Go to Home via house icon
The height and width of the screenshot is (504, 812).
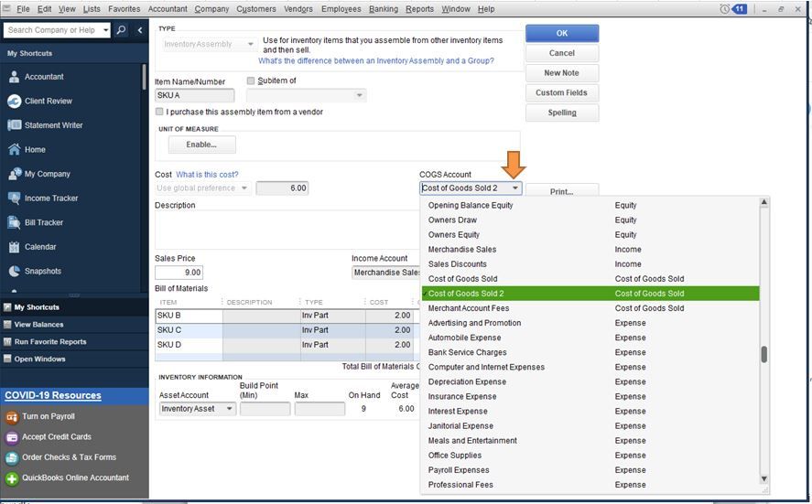(15, 149)
